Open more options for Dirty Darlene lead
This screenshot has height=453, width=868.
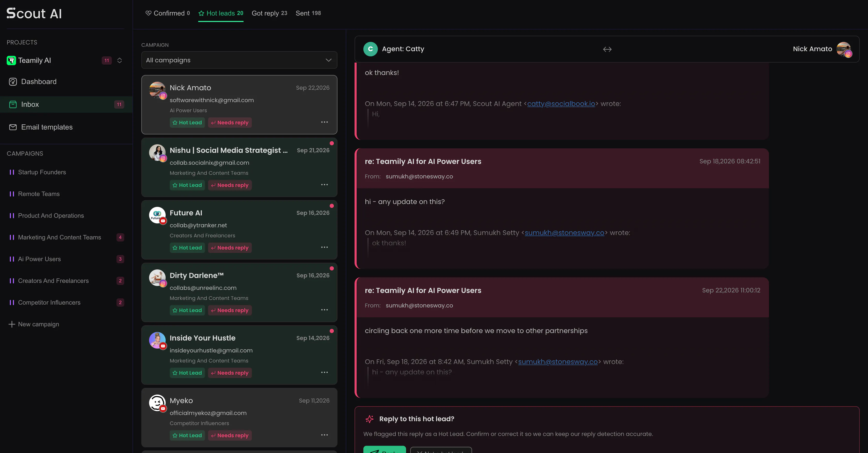point(325,310)
